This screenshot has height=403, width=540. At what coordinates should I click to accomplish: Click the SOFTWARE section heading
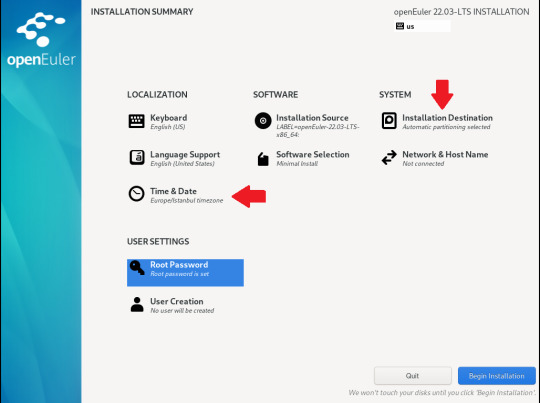tap(276, 95)
